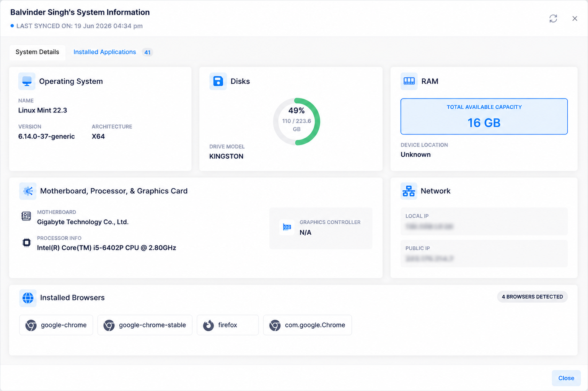Click the Intel Core i5-6402P processor text

coord(106,248)
